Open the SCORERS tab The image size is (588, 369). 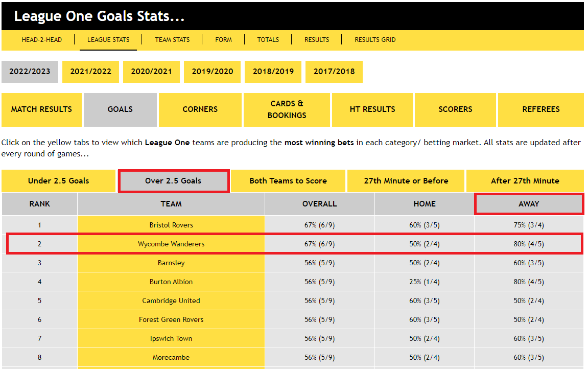coord(455,109)
